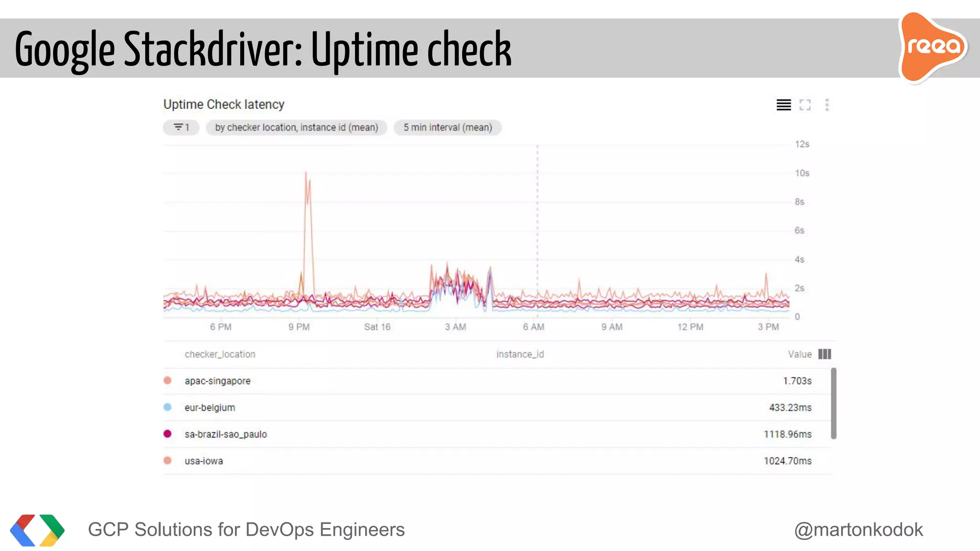
Task: Sort legend by Value column
Action: click(x=800, y=354)
